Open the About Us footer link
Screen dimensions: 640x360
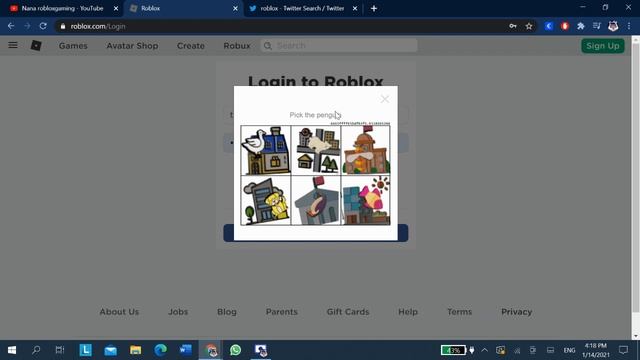(x=119, y=312)
